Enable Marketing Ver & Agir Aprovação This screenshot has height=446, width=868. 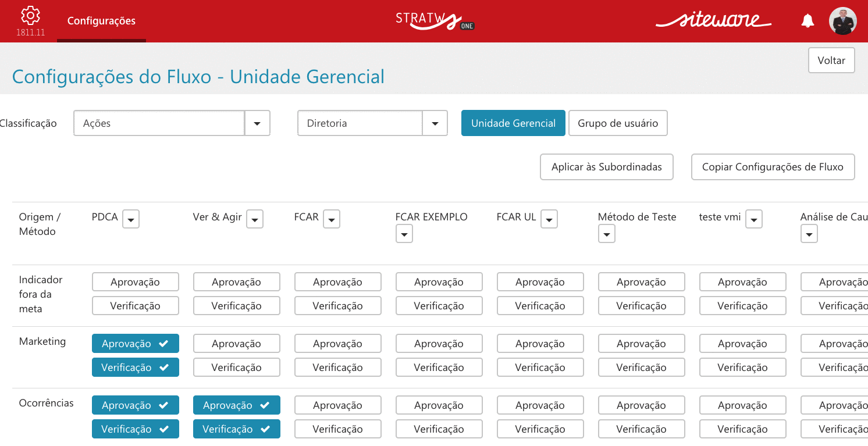click(x=237, y=344)
